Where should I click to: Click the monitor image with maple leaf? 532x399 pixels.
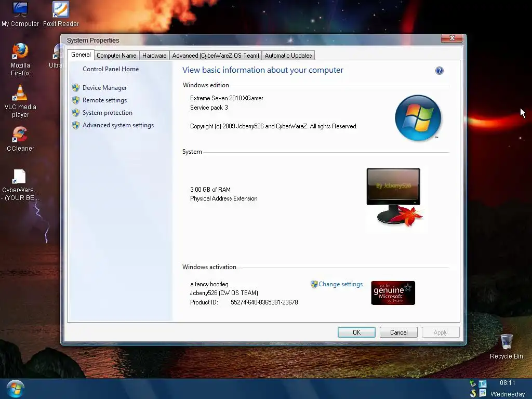point(395,197)
